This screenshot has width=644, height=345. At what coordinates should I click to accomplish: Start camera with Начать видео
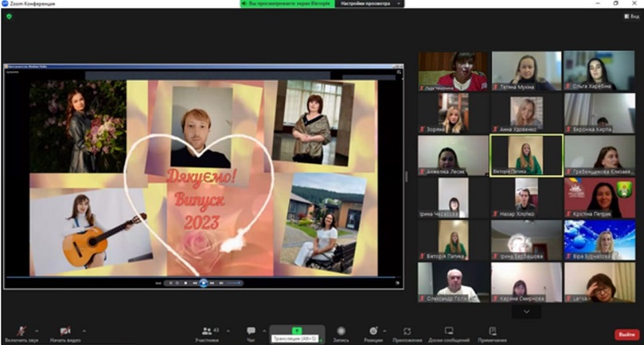click(65, 335)
